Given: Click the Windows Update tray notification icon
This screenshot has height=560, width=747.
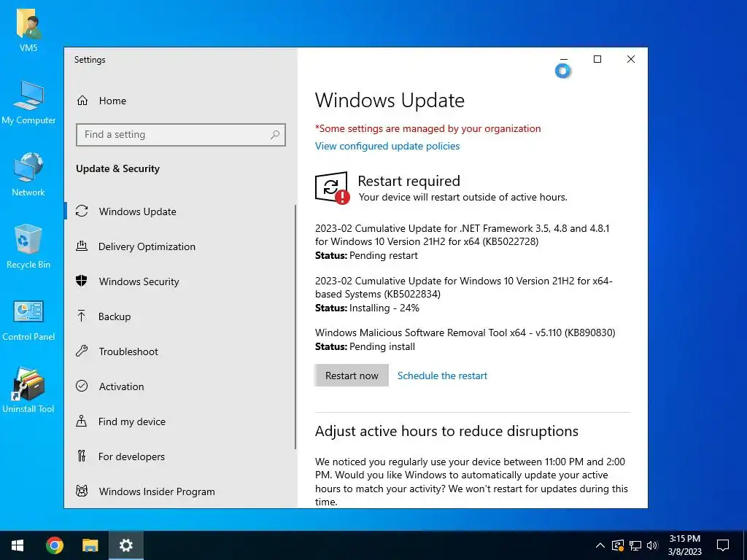Looking at the screenshot, I should click(618, 545).
